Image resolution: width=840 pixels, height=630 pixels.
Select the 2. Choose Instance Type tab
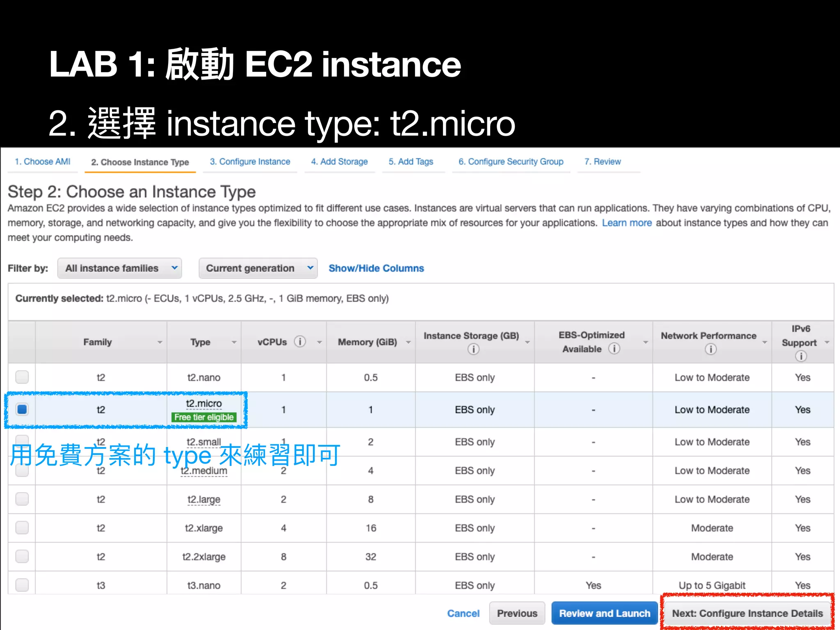point(140,162)
